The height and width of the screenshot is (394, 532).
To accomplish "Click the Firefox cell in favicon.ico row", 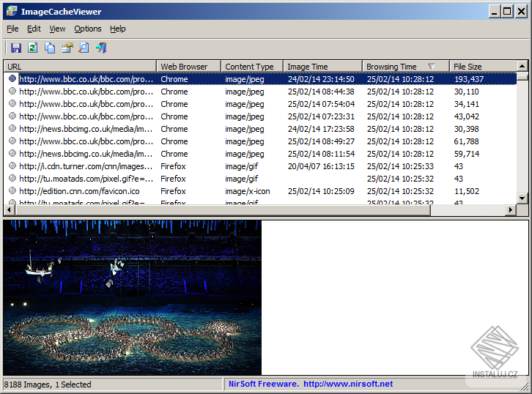I will point(173,191).
